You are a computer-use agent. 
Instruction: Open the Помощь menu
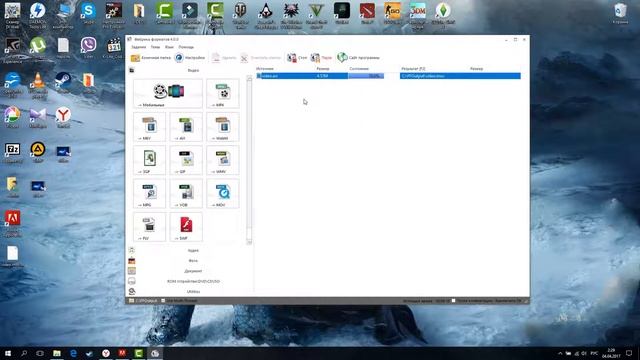[x=186, y=47]
